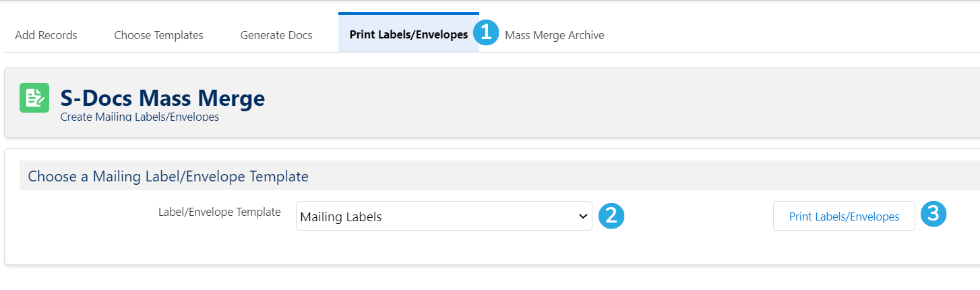Click empty white area below template dropdown

click(444, 248)
